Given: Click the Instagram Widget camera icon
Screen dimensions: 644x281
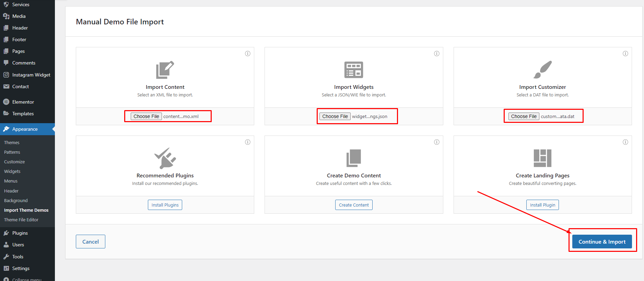Looking at the screenshot, I should [x=6, y=75].
